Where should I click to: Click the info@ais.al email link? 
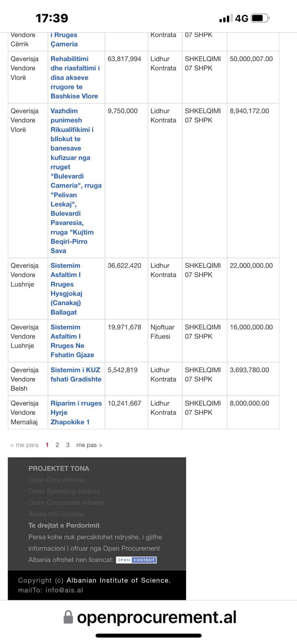64,590
